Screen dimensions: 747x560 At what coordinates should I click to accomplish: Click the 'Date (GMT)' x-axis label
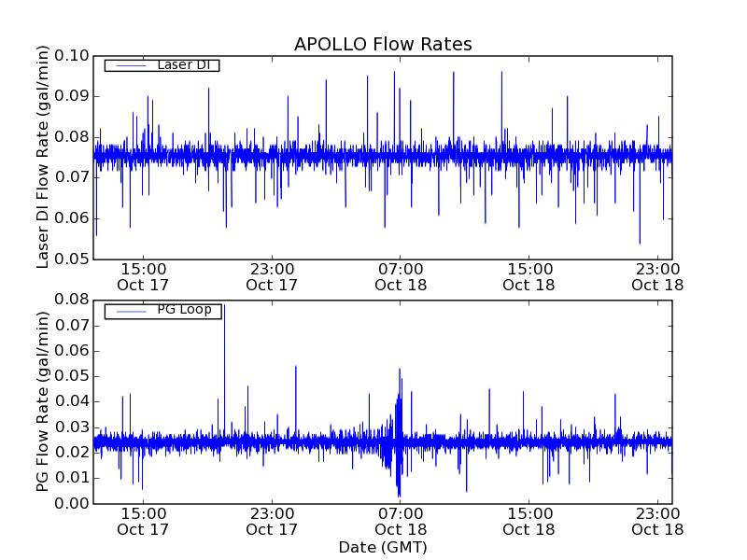[x=383, y=548]
